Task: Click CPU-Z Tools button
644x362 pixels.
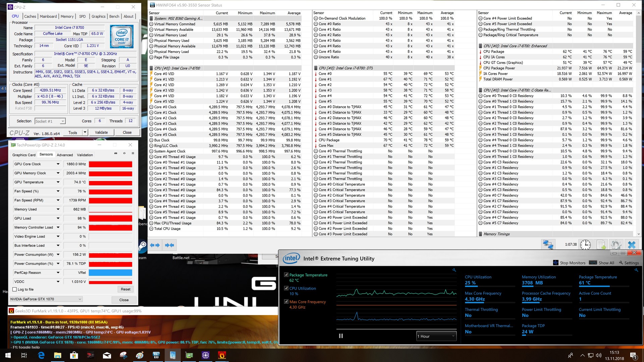Action: coord(73,132)
